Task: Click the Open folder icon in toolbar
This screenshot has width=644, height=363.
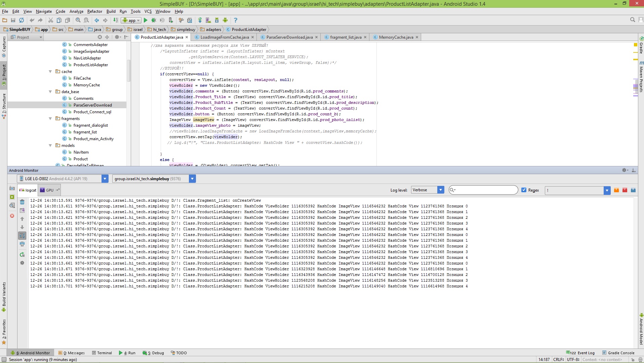Action: pyautogui.click(x=5, y=20)
